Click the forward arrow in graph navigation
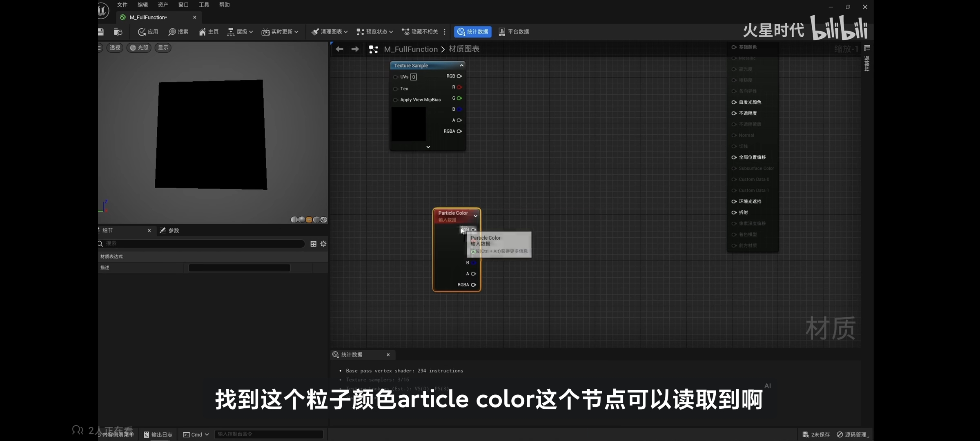Viewport: 980px width, 441px height. (x=355, y=49)
